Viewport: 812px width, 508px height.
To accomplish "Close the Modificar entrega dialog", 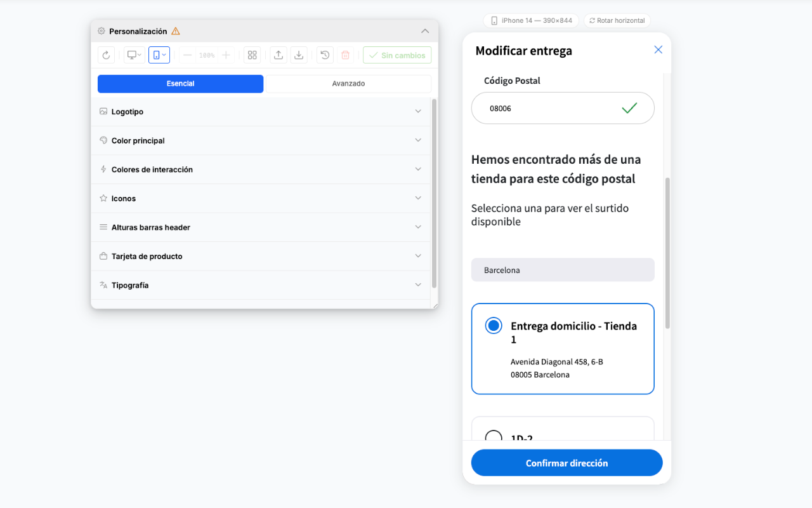I will tap(658, 50).
